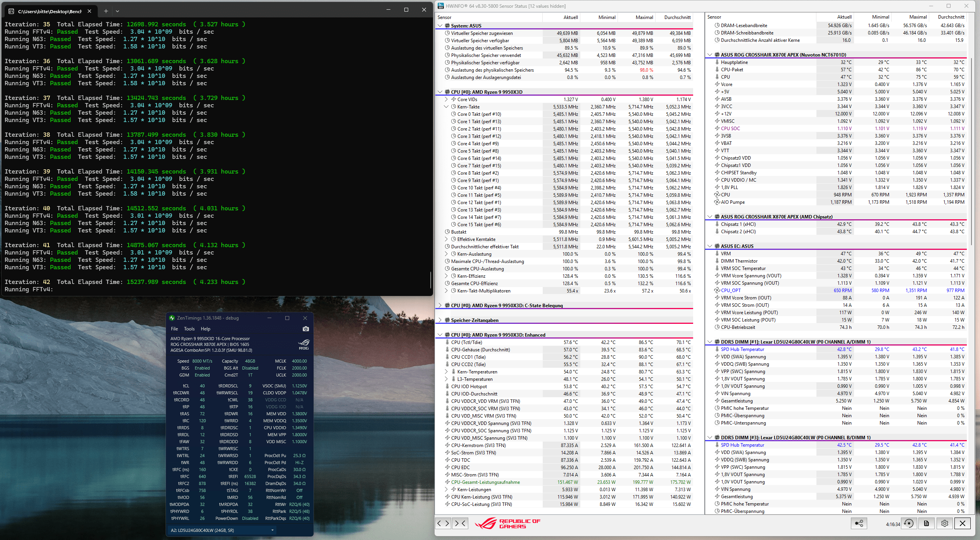
Task: Open new terminal tab with plus button
Action: 106,11
